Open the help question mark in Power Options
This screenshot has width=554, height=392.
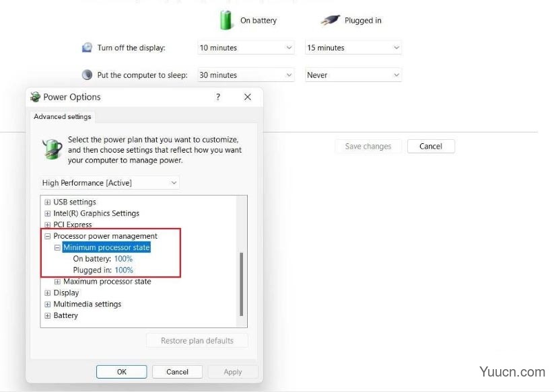(x=218, y=97)
